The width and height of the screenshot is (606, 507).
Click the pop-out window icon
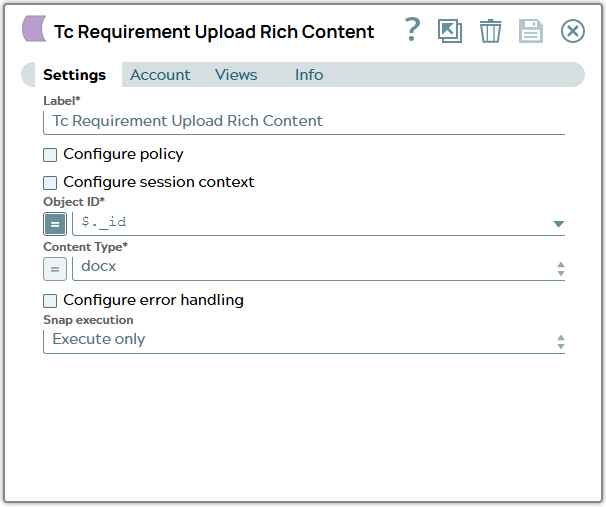[x=450, y=31]
